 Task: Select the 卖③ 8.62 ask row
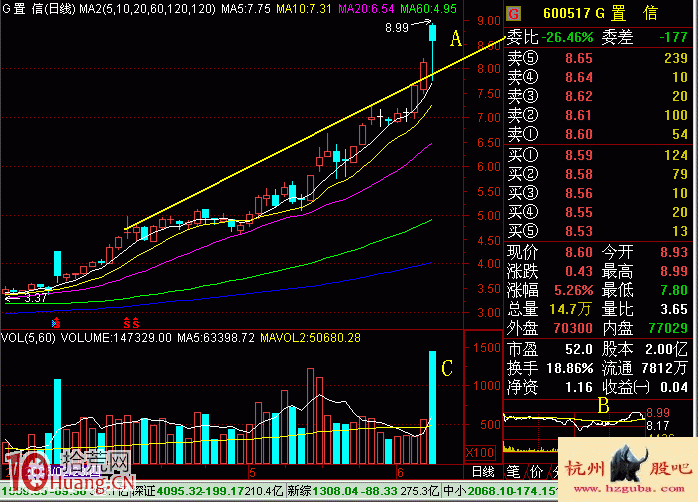coord(598,96)
